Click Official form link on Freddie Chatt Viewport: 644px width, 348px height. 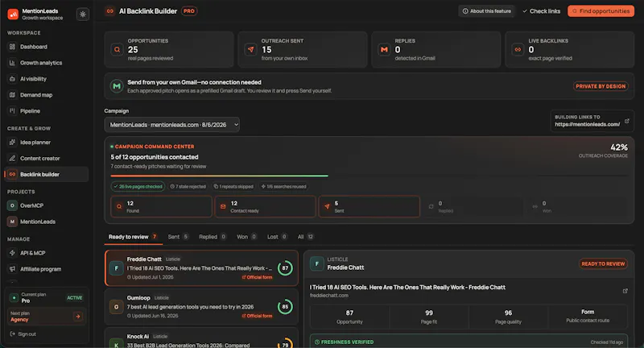pyautogui.click(x=257, y=277)
